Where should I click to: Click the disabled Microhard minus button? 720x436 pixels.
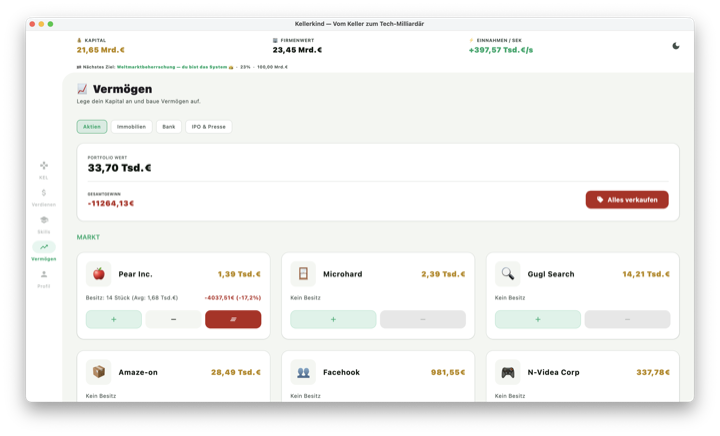tap(422, 319)
